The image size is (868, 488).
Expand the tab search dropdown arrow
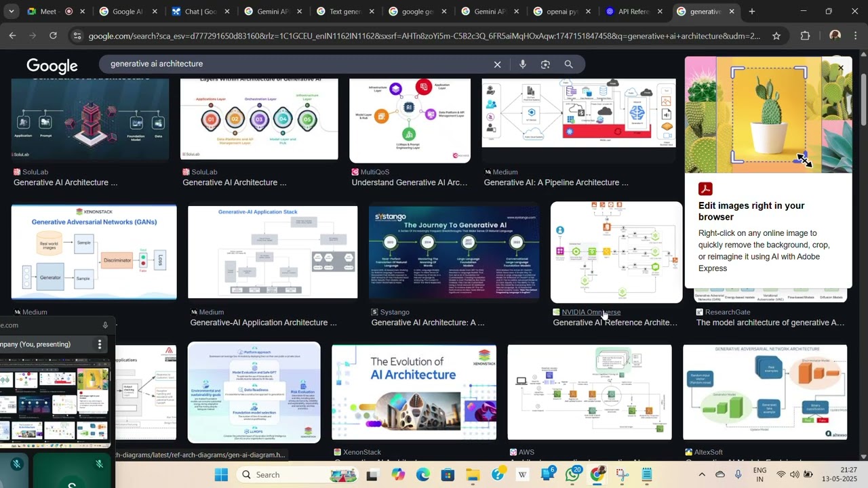click(11, 12)
